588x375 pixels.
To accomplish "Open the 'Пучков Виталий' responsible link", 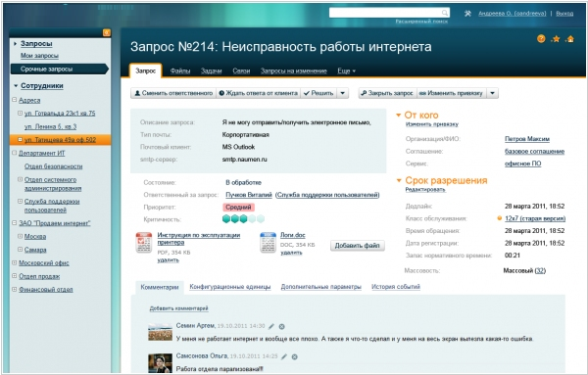I will [249, 195].
